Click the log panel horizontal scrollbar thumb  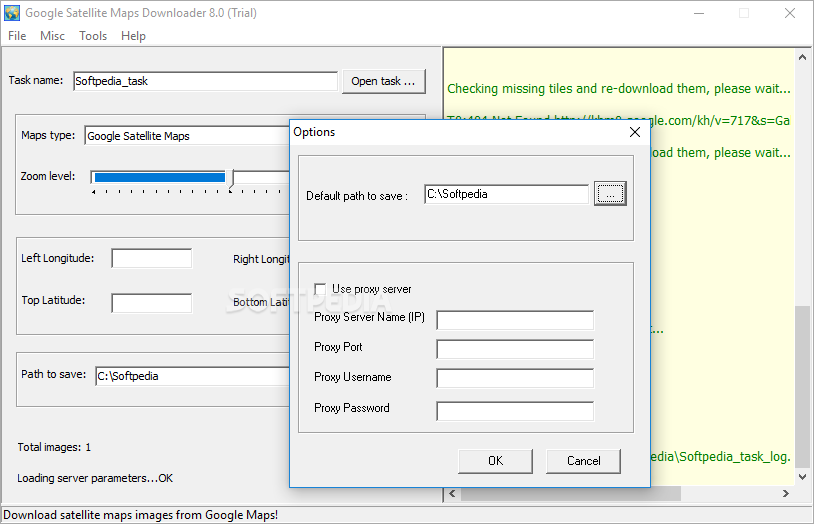tap(571, 493)
